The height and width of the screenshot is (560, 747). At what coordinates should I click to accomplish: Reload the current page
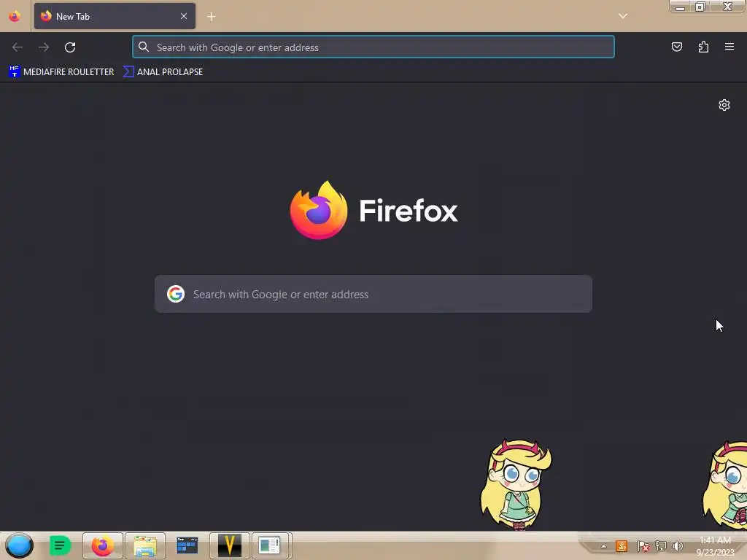tap(70, 47)
